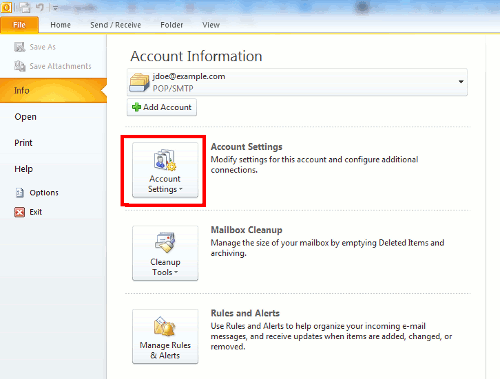
Task: Click the Account Settings section heading
Action: 246,147
